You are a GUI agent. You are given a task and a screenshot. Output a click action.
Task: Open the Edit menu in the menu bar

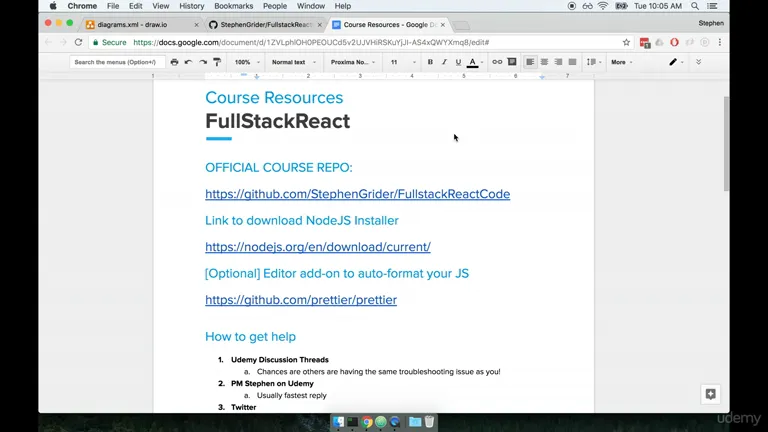(136, 6)
